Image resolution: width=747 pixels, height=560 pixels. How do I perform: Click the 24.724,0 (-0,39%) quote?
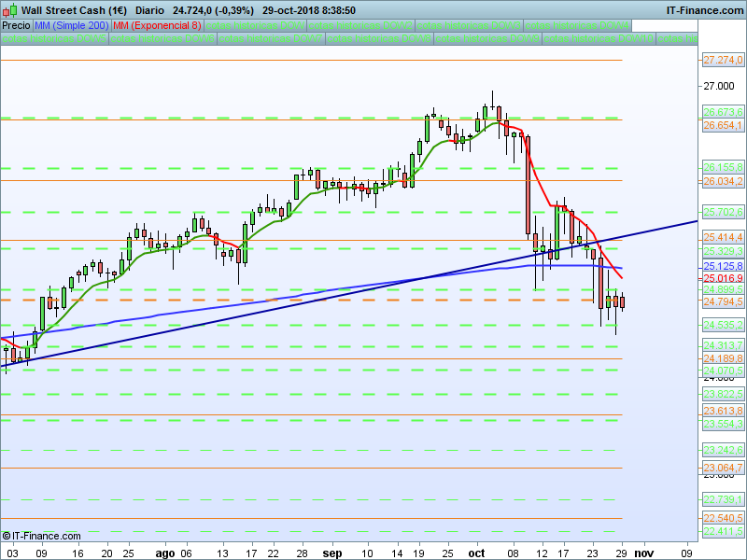point(213,10)
